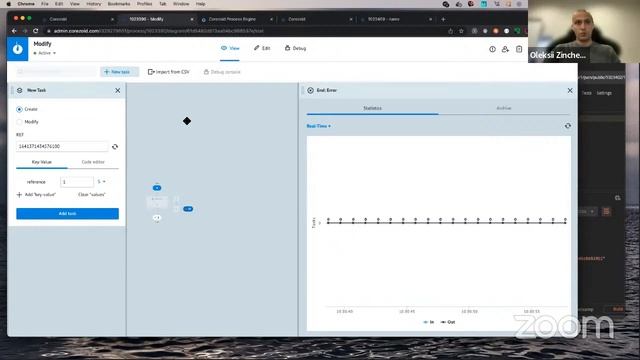Close the End: Error panel
The image size is (640, 360).
570,90
